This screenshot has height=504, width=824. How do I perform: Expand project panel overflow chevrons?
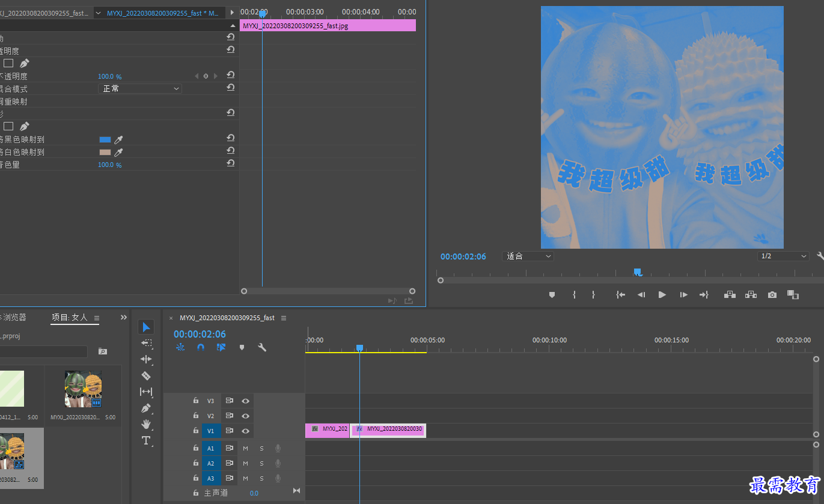point(124,317)
